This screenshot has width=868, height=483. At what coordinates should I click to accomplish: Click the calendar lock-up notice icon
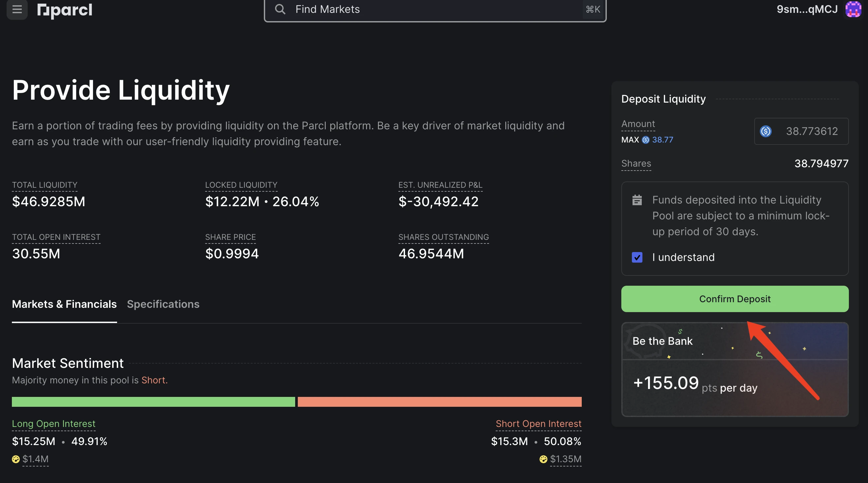click(x=637, y=200)
